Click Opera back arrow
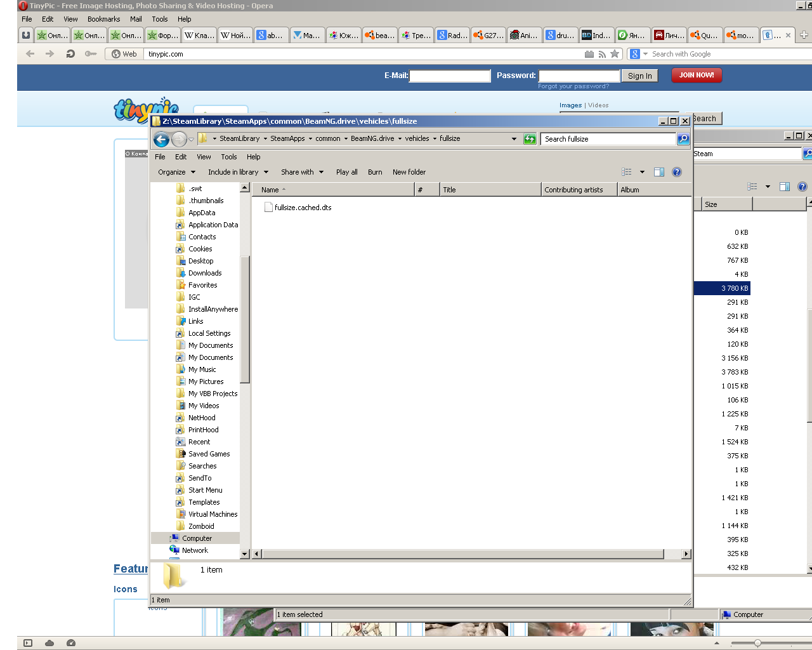The width and height of the screenshot is (812, 650). point(30,54)
